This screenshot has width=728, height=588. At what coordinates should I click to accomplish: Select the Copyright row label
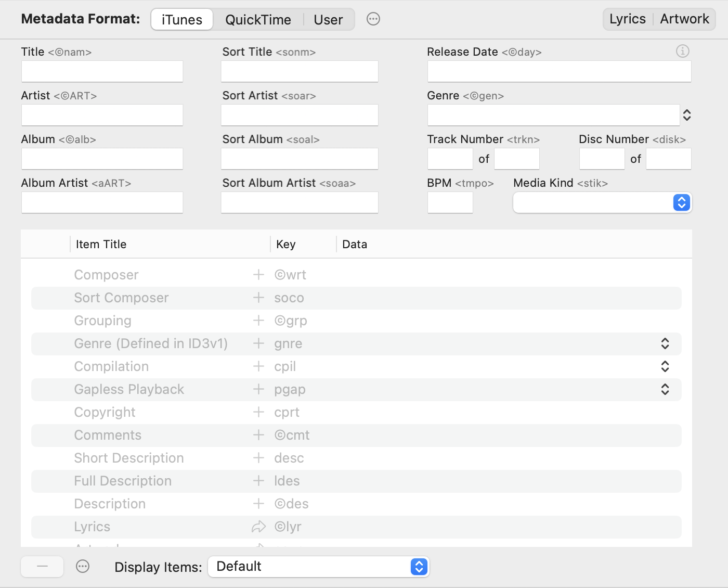click(105, 412)
